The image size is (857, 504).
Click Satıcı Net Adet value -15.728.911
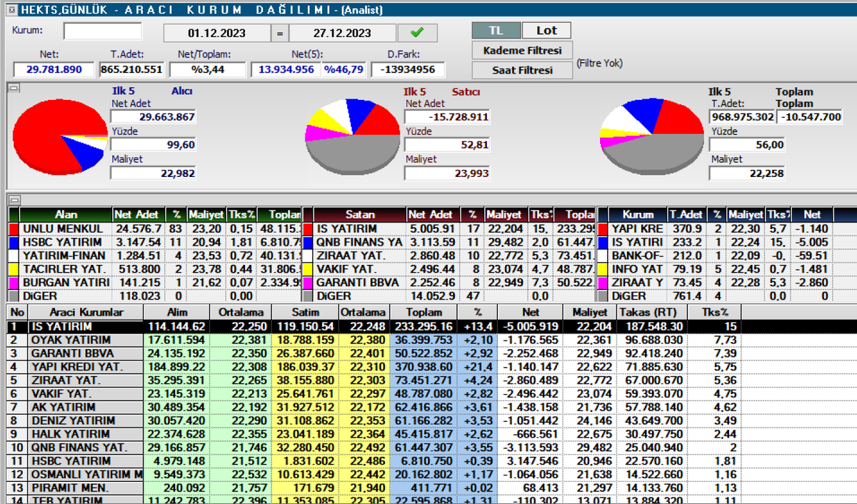tap(447, 117)
